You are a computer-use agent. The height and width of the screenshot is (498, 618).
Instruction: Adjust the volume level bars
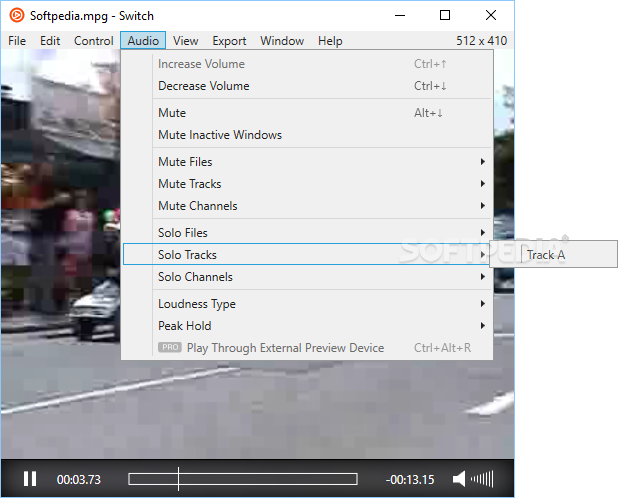click(x=482, y=479)
